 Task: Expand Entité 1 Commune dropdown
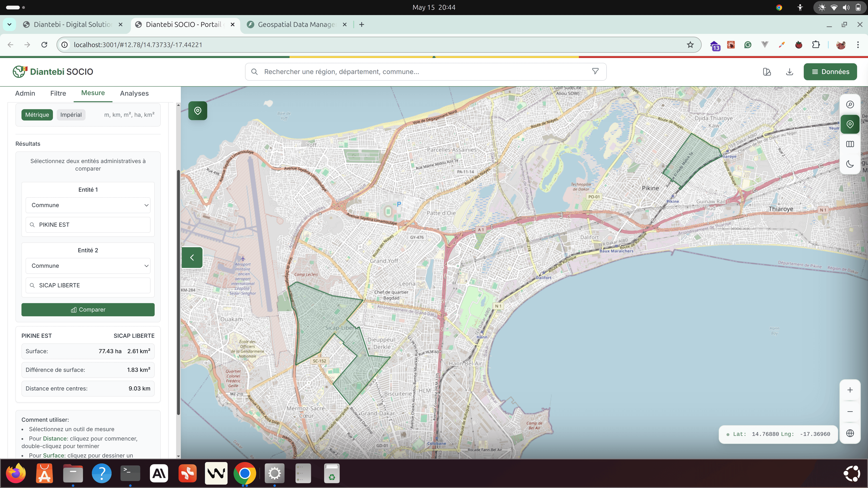pyautogui.click(x=88, y=205)
